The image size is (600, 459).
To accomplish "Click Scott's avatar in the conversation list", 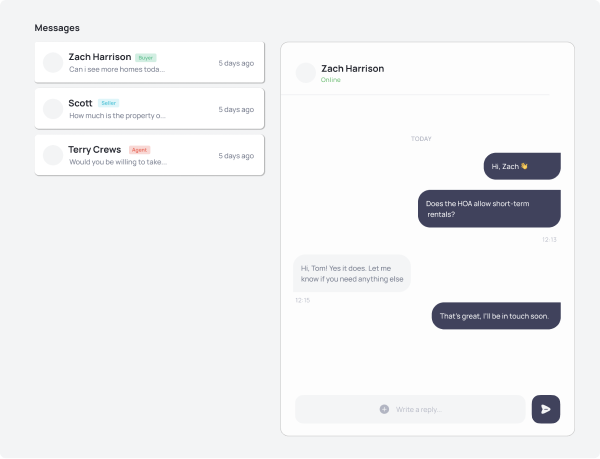I will (53, 109).
